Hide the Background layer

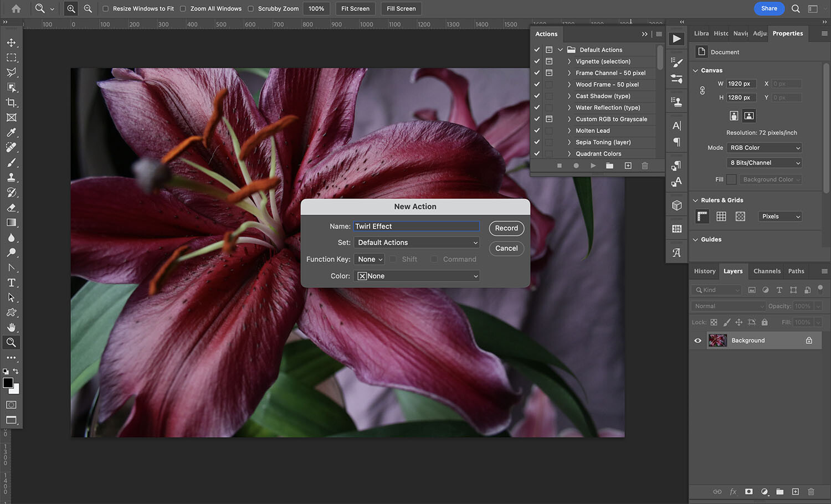(x=697, y=340)
